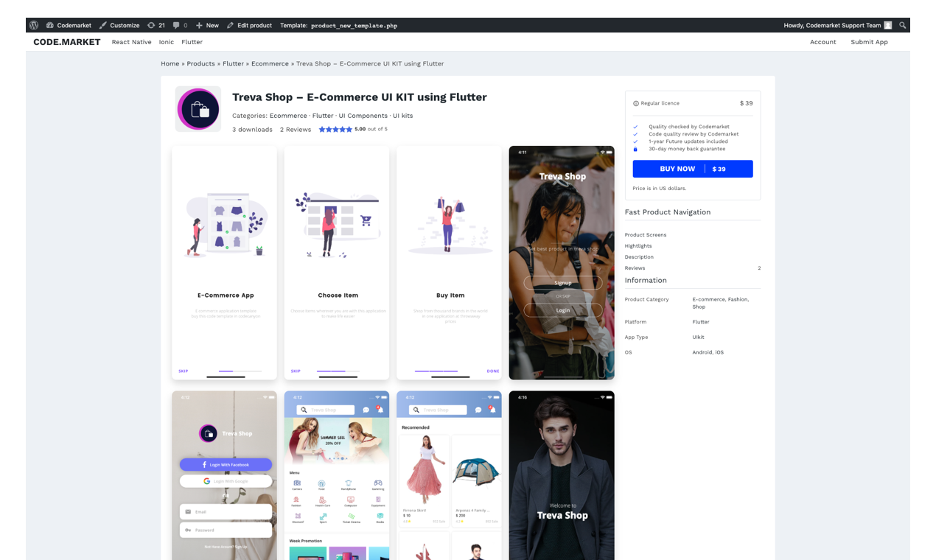Go to CODE.MARKET home logo
936x560 pixels.
coord(67,42)
